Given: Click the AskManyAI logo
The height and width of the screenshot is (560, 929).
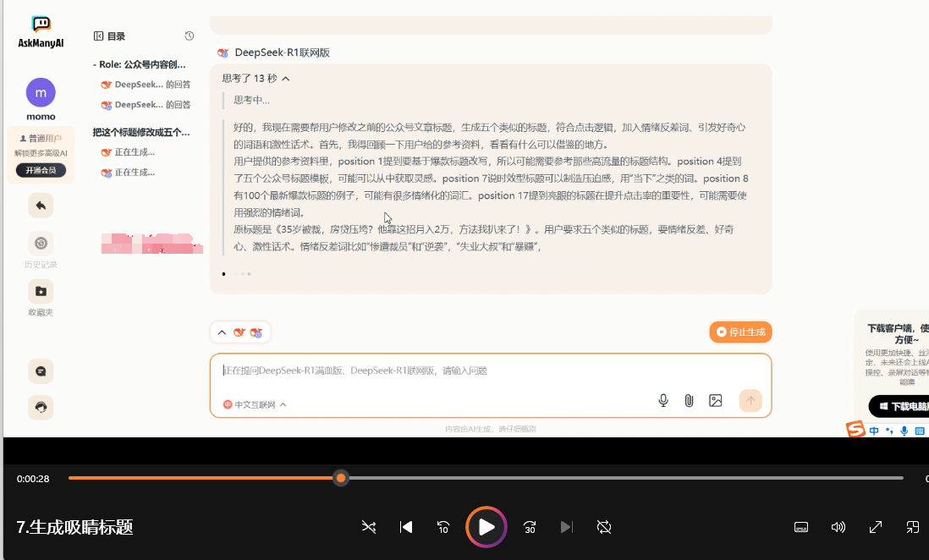Looking at the screenshot, I should point(41,32).
